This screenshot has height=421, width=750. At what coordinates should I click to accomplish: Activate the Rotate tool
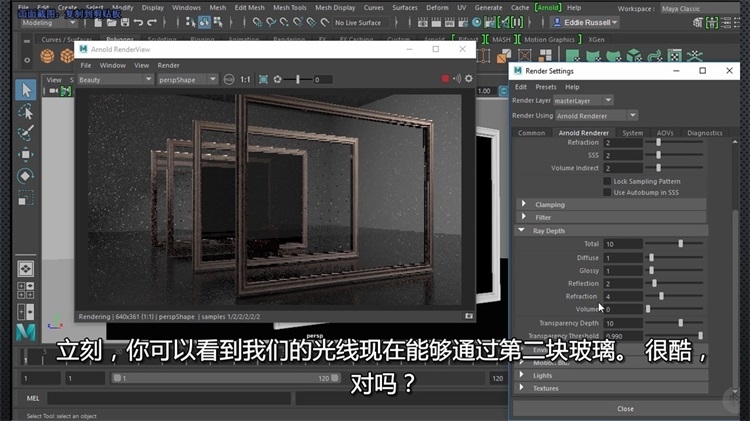coord(26,176)
